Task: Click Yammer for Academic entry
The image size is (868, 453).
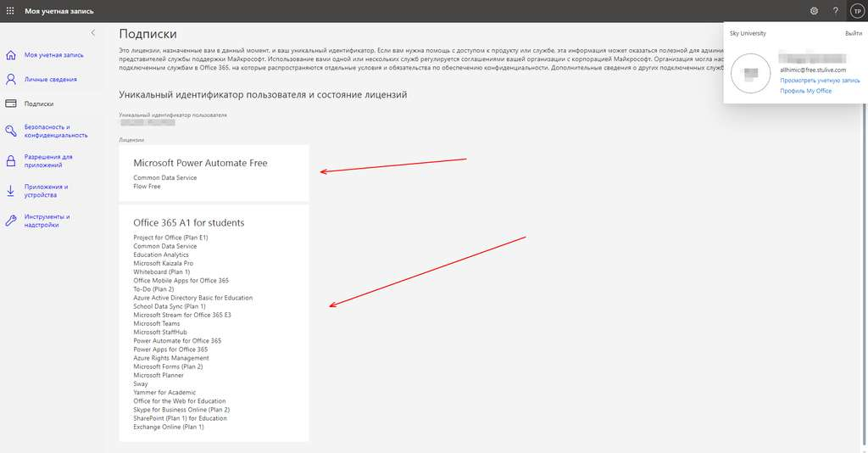Action: (164, 393)
